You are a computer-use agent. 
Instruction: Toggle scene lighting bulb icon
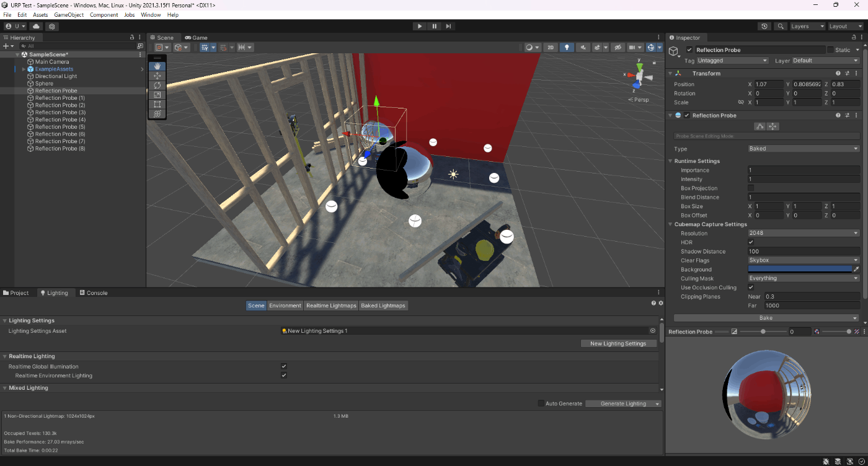click(x=567, y=47)
